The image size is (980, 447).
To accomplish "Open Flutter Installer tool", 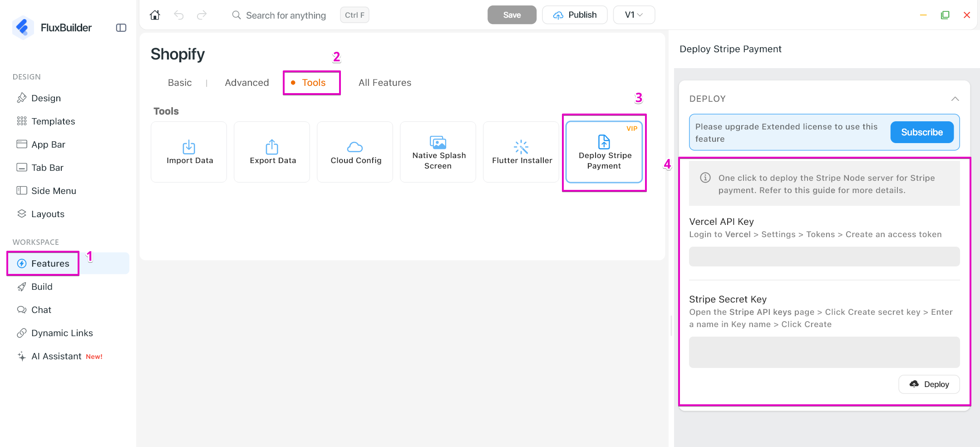I will pos(521,152).
